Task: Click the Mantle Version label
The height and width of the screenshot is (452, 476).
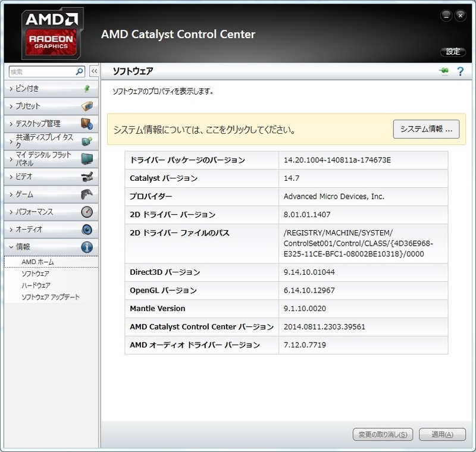Action: coord(157,309)
